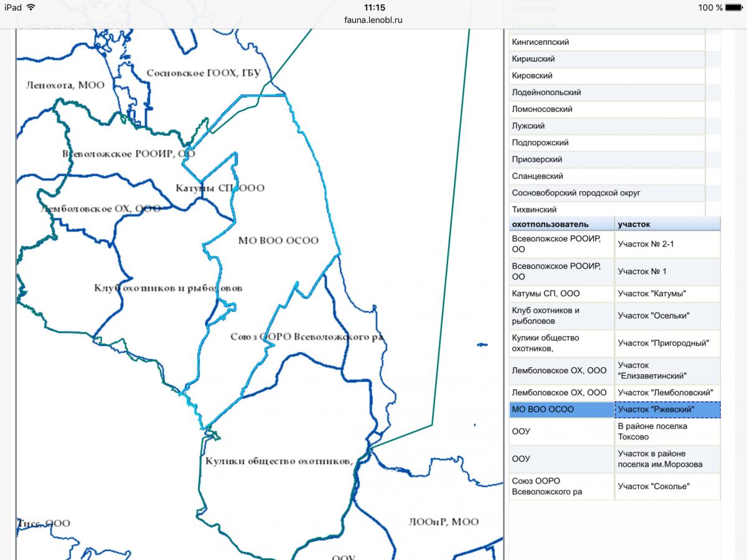The width and height of the screenshot is (747, 560).
Task: Select Кингисеппский district in the list
Action: coord(540,42)
